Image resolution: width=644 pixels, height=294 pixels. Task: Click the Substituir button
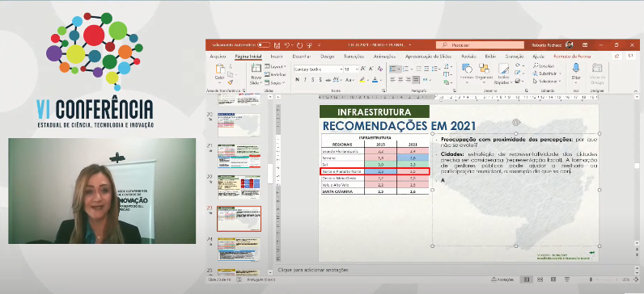[547, 73]
